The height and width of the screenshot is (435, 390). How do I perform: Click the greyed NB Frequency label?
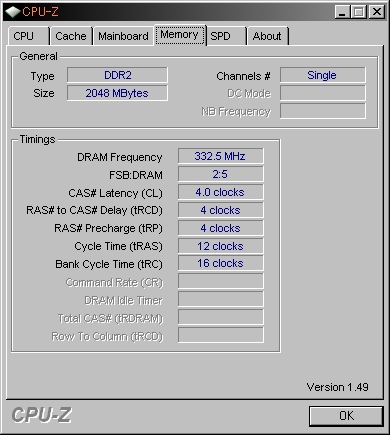[x=236, y=112]
